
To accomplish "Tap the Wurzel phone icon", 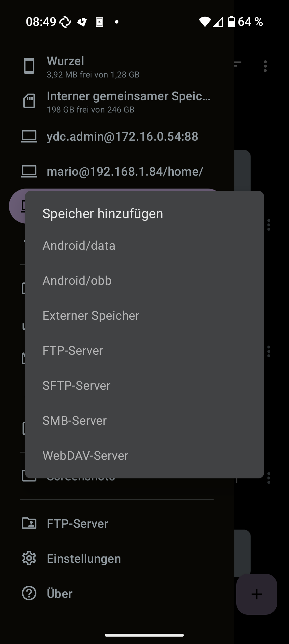I will [29, 66].
